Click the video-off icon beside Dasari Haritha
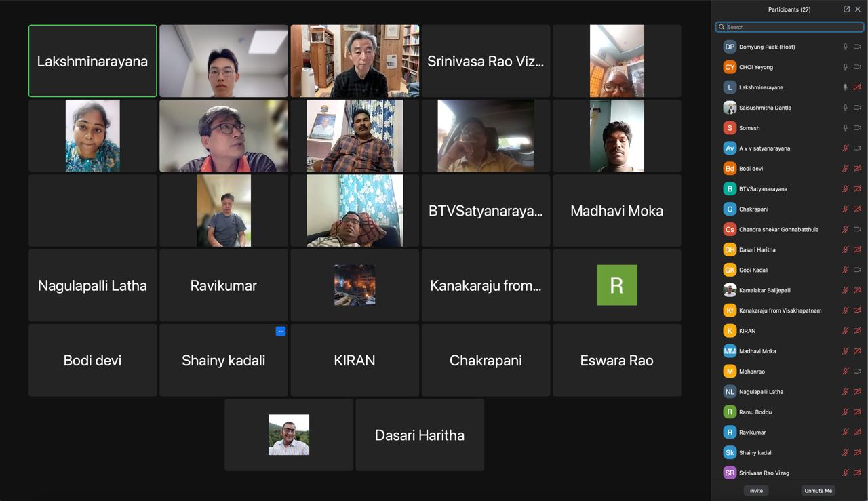868x501 pixels. [857, 250]
